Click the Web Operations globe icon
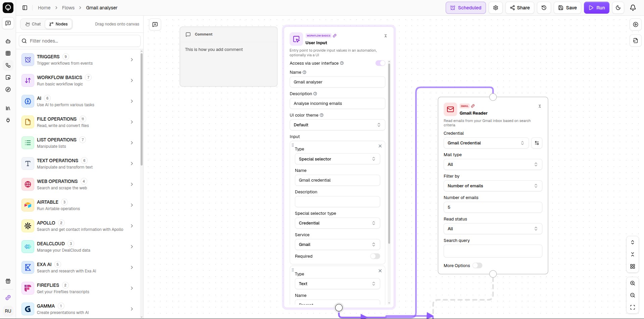Viewport: 644px width, 319px height. click(28, 184)
